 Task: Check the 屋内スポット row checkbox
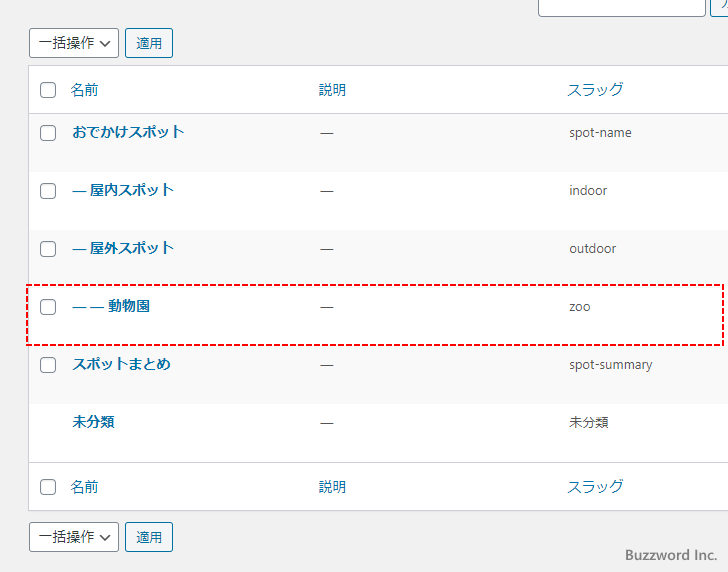point(48,191)
